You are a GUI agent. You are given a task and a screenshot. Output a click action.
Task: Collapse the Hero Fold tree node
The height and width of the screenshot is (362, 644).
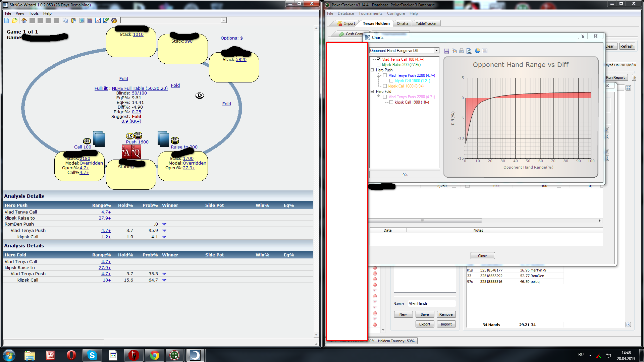click(372, 92)
